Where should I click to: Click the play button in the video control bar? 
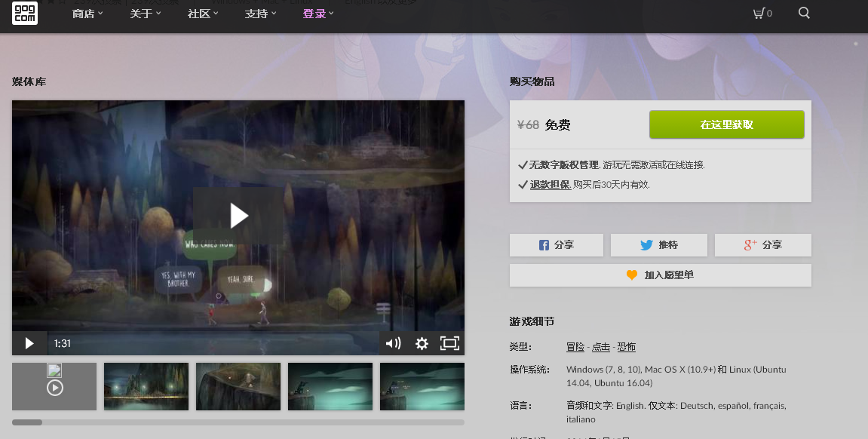click(x=29, y=343)
